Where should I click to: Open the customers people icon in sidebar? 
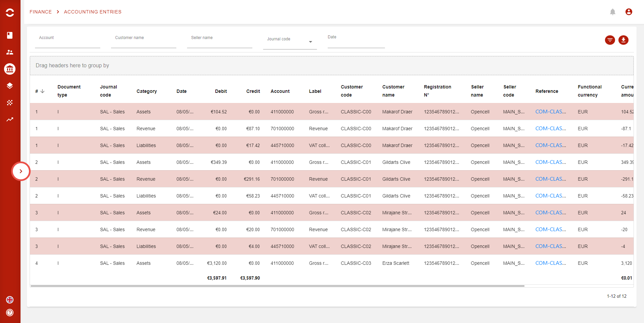click(x=10, y=52)
